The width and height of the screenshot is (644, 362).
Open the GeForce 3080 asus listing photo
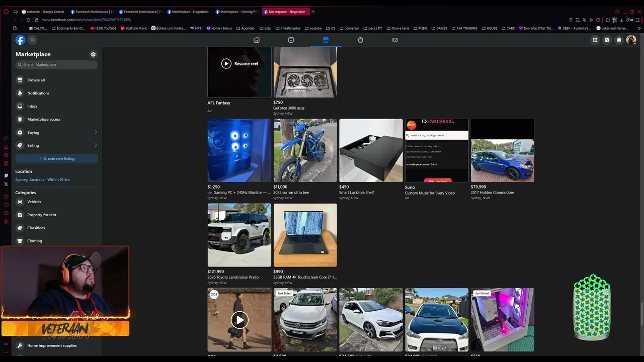(305, 72)
